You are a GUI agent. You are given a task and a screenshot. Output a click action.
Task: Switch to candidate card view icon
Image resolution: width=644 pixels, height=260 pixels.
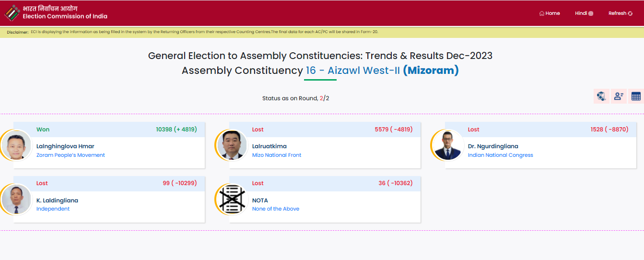coord(619,96)
